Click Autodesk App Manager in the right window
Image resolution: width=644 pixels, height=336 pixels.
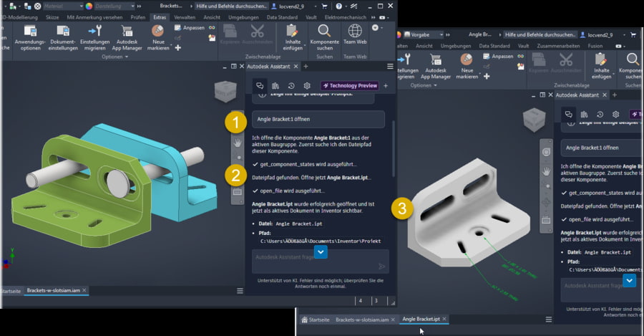(x=436, y=67)
